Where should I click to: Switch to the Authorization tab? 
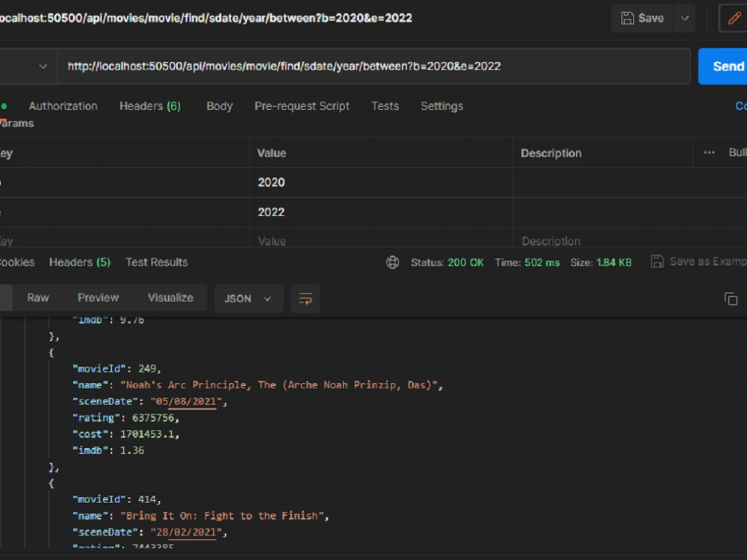point(63,106)
